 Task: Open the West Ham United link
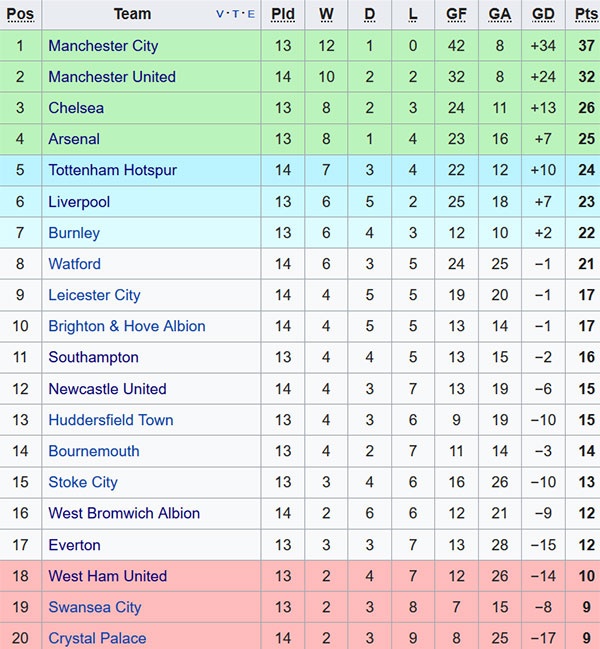(107, 576)
